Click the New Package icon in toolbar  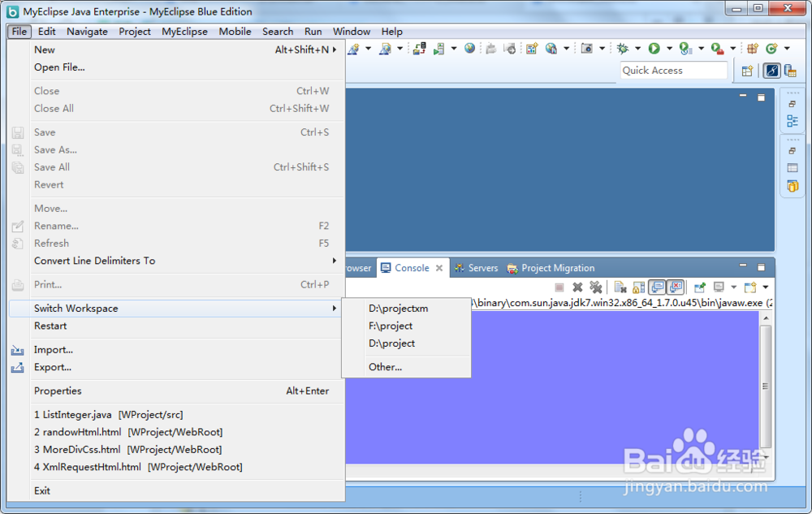click(753, 49)
